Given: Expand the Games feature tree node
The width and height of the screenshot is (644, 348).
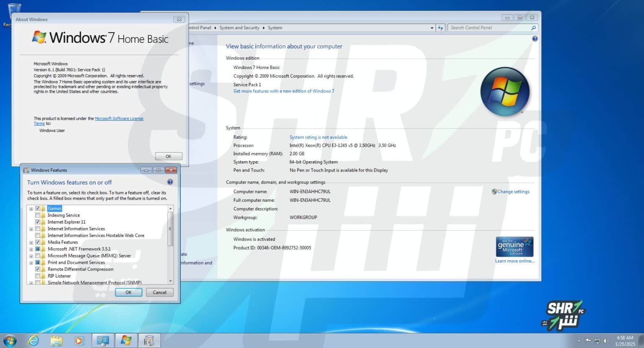Looking at the screenshot, I should (31, 209).
